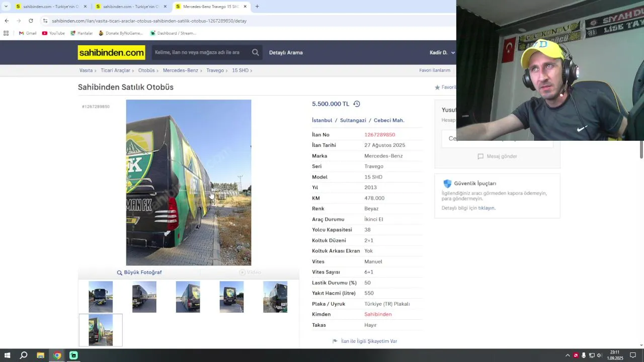Select the highlighted sixth bus thumbnail
This screenshot has height=362, width=644.
click(101, 330)
